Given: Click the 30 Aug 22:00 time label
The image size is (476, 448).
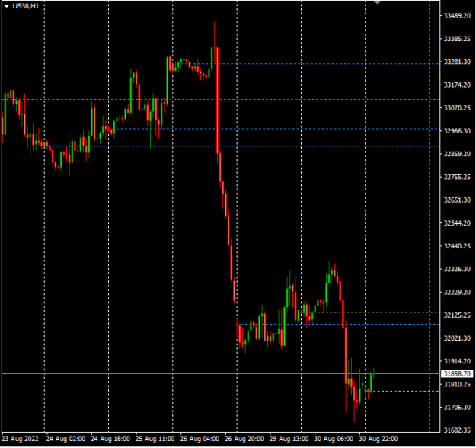Looking at the screenshot, I should (x=379, y=439).
